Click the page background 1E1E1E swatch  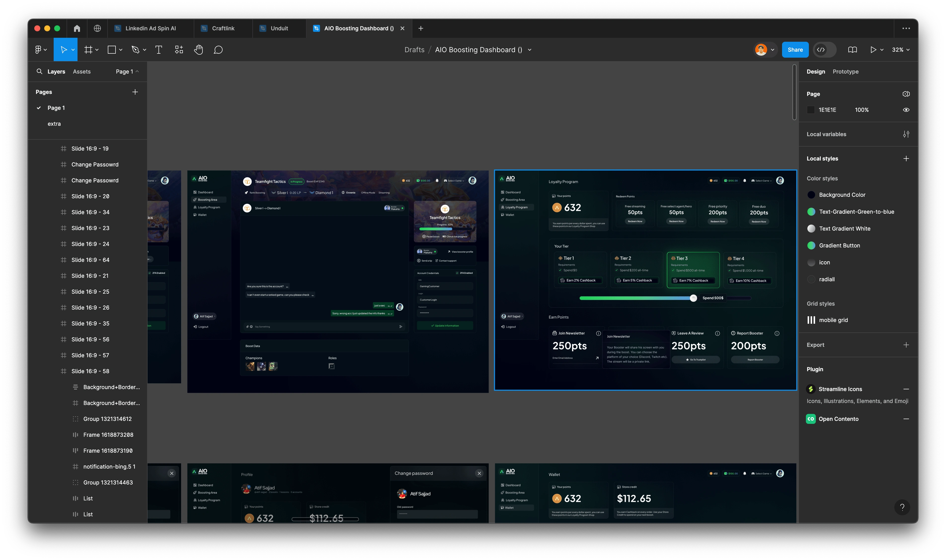[811, 110]
